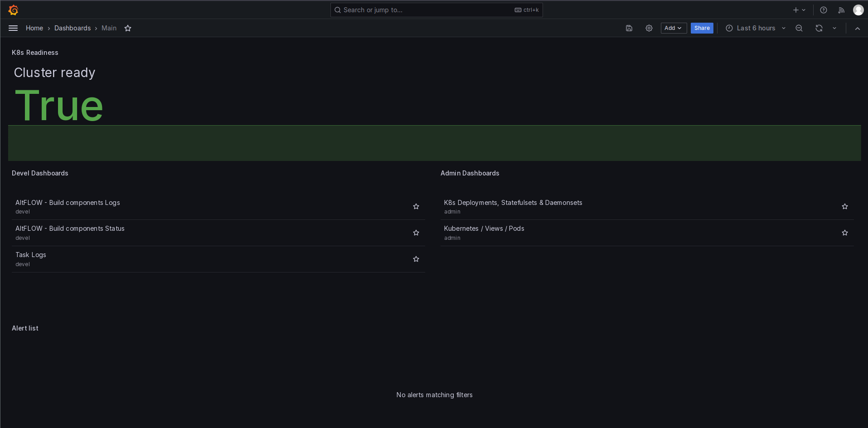
Task: Zoom out the time range
Action: tap(799, 28)
